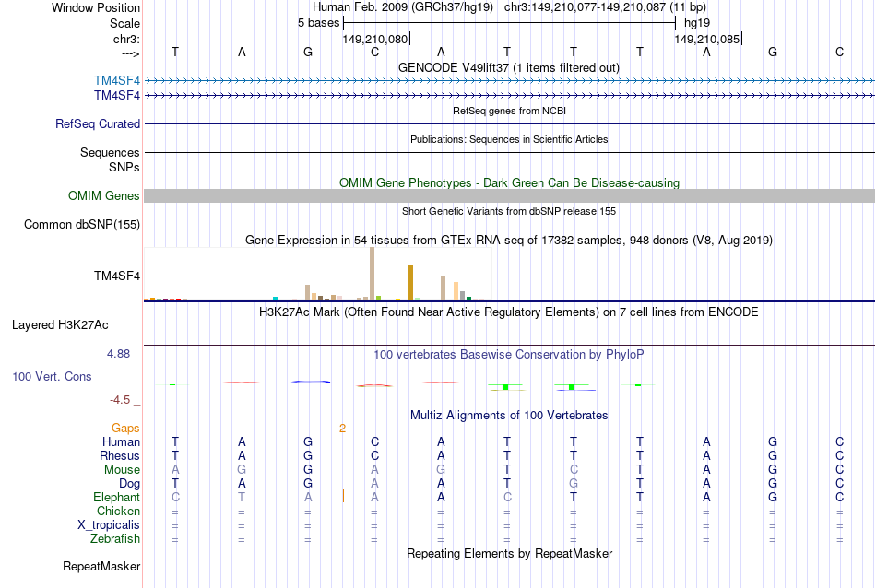The image size is (876, 588).
Task: Click the TM4SF4 label beside GTEx chart
Action: point(117,276)
